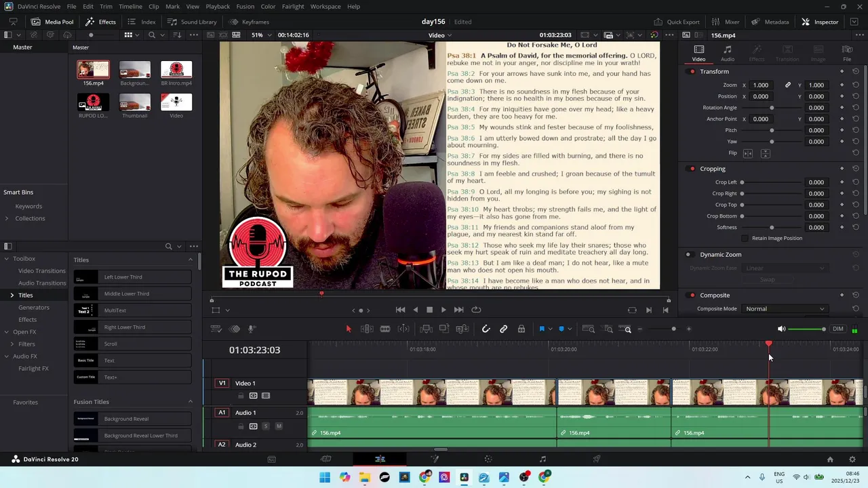Open the Fusion menu
Screen dimensions: 868x488
pos(245,6)
